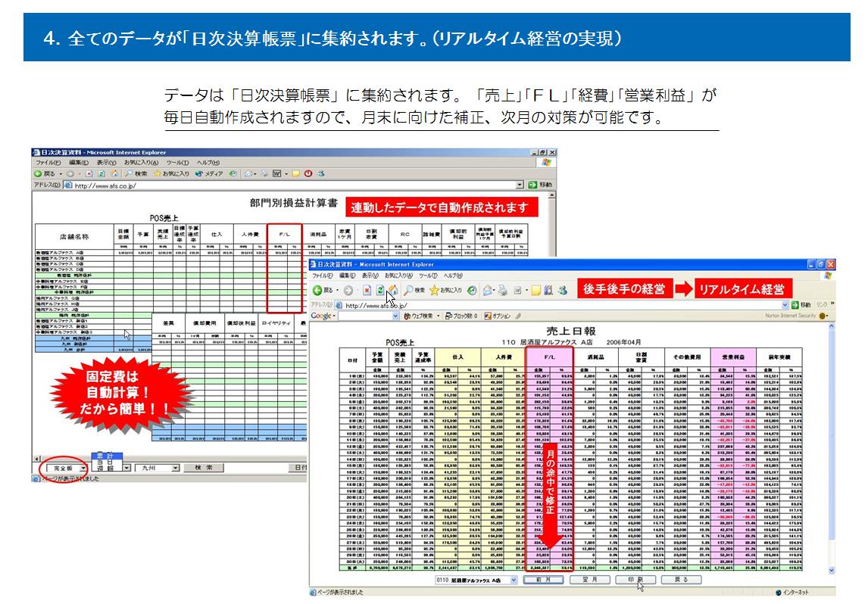Click 検索 search icon in front window toolbar

(x=408, y=291)
